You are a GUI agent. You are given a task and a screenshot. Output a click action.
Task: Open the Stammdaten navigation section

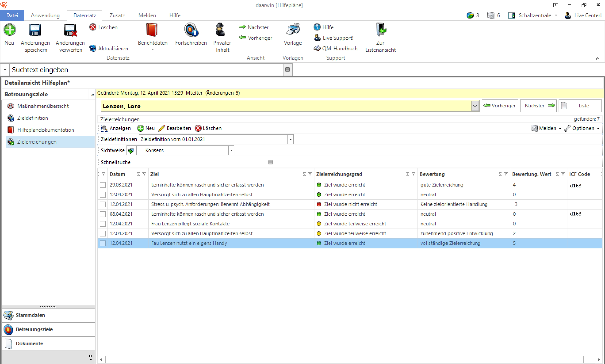[x=48, y=315]
